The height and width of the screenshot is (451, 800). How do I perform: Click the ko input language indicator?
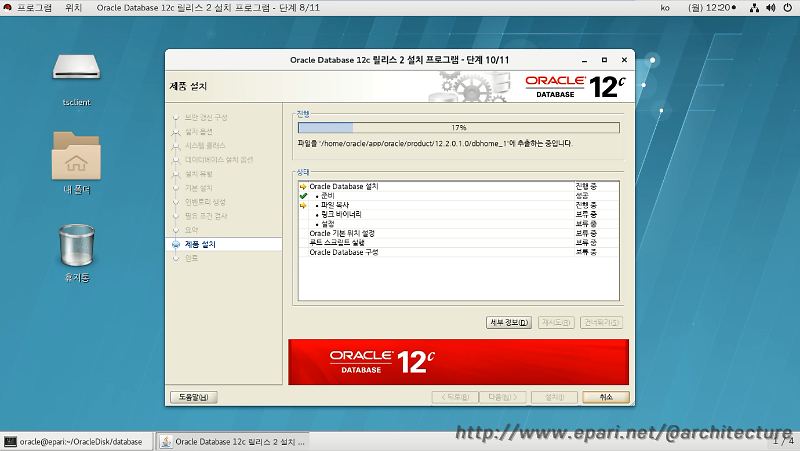(665, 8)
